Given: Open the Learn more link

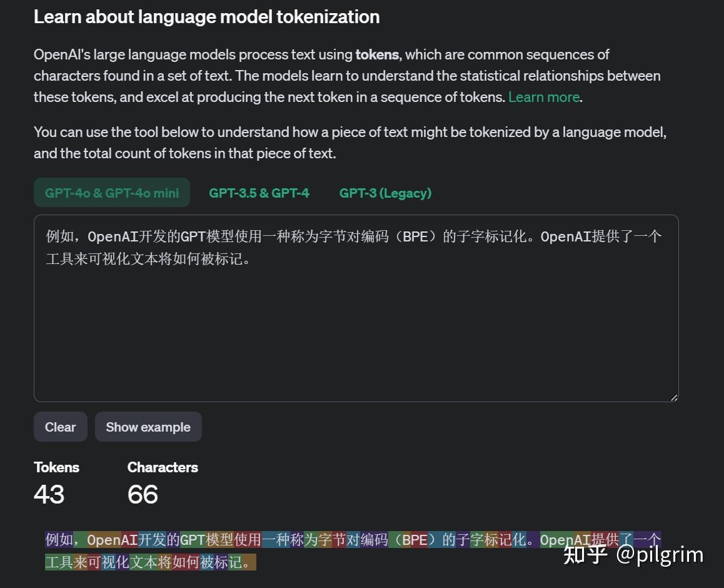Looking at the screenshot, I should click(543, 97).
